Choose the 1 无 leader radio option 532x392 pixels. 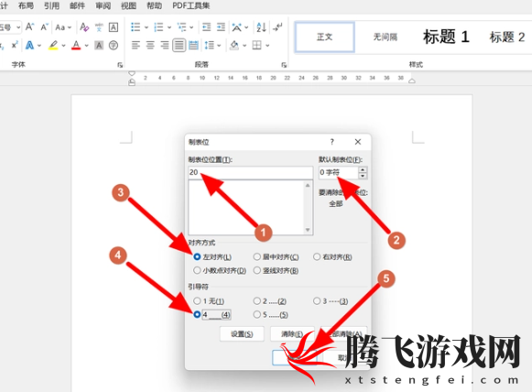pyautogui.click(x=197, y=300)
